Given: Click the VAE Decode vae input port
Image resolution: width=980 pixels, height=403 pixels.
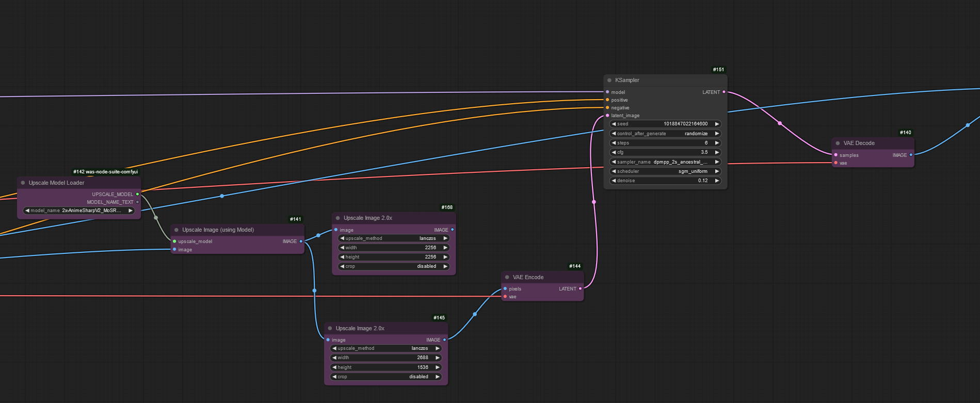Looking at the screenshot, I should point(836,163).
